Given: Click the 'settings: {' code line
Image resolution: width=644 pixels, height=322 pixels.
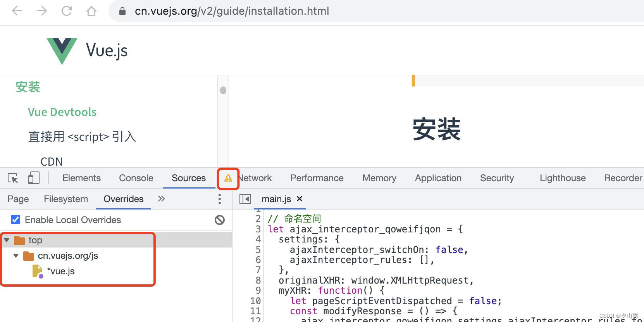Looking at the screenshot, I should tap(309, 239).
